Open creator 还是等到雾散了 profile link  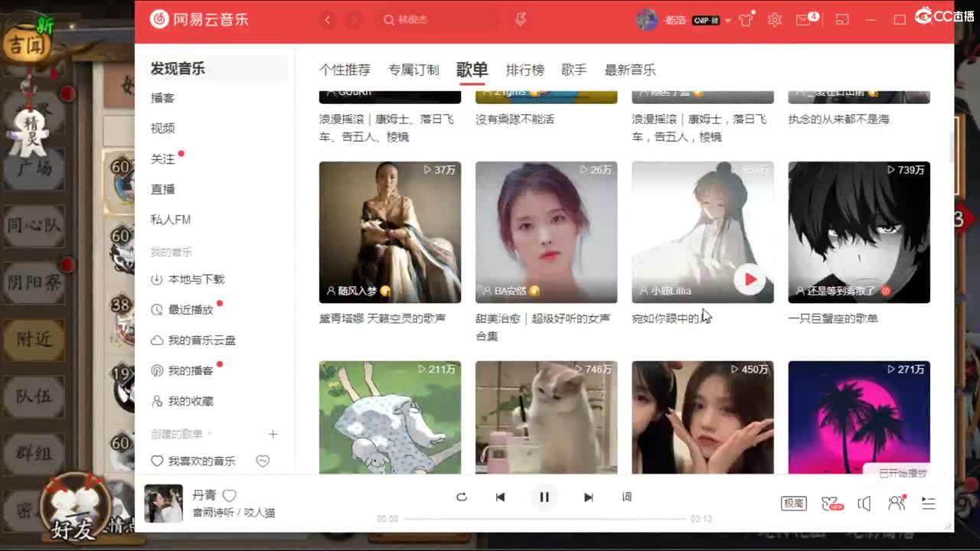839,292
